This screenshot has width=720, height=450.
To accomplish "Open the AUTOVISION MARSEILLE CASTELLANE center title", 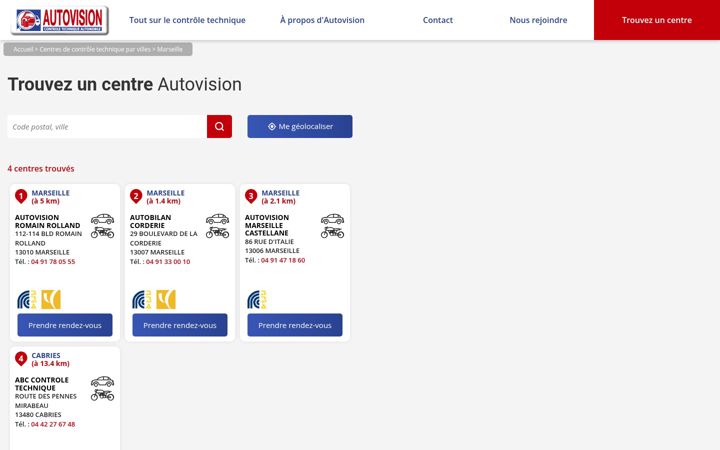I will 267,225.
